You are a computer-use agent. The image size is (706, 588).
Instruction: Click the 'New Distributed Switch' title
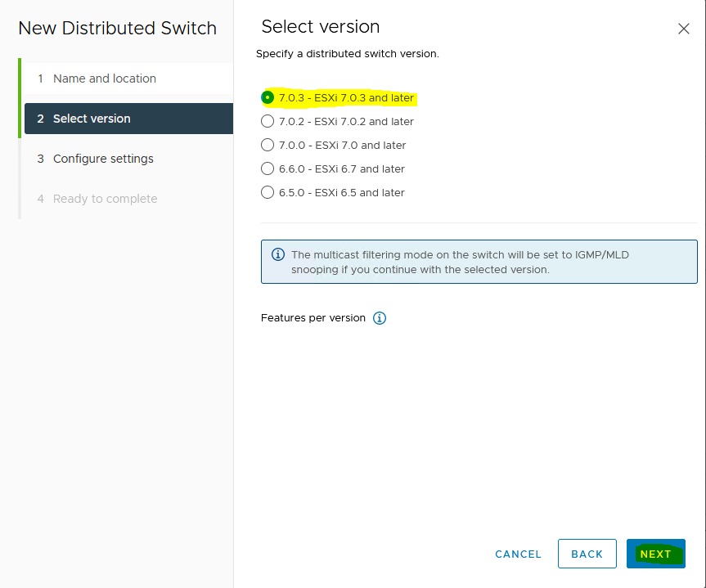[117, 28]
